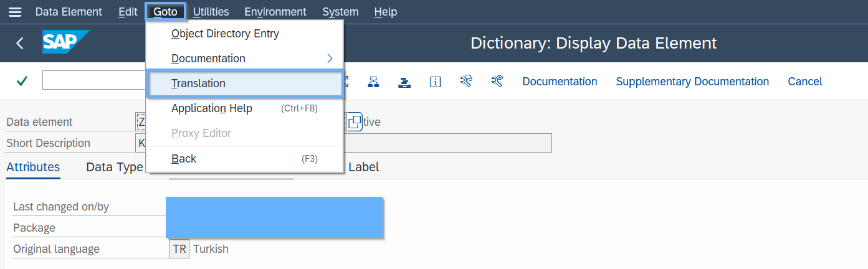
Task: Open the boxed info icon in toolbar
Action: pos(436,82)
